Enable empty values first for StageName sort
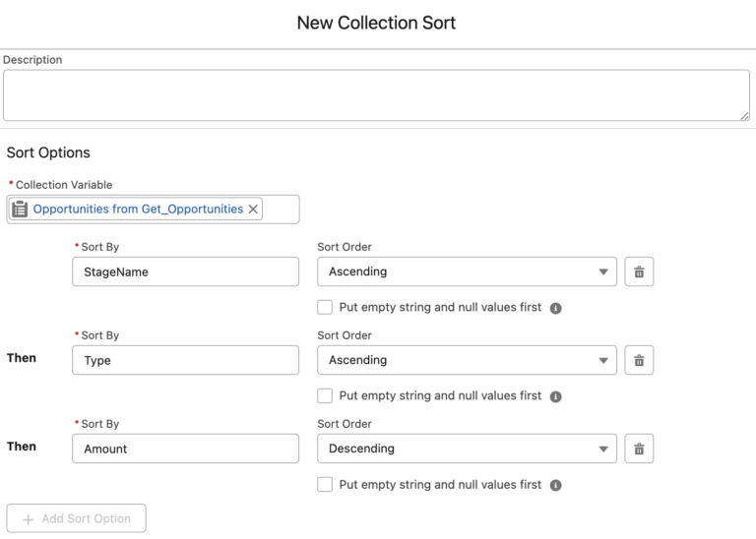Image resolution: width=756 pixels, height=539 pixels. pyautogui.click(x=325, y=307)
